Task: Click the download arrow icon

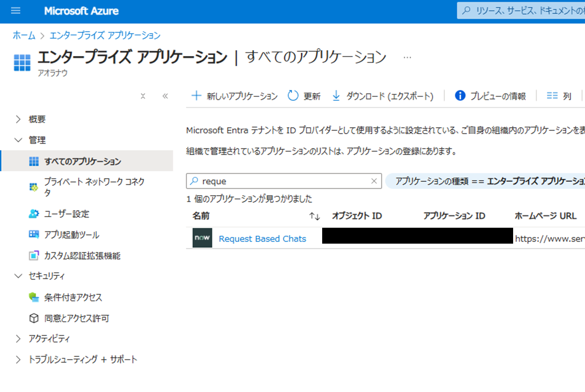Action: pos(336,96)
